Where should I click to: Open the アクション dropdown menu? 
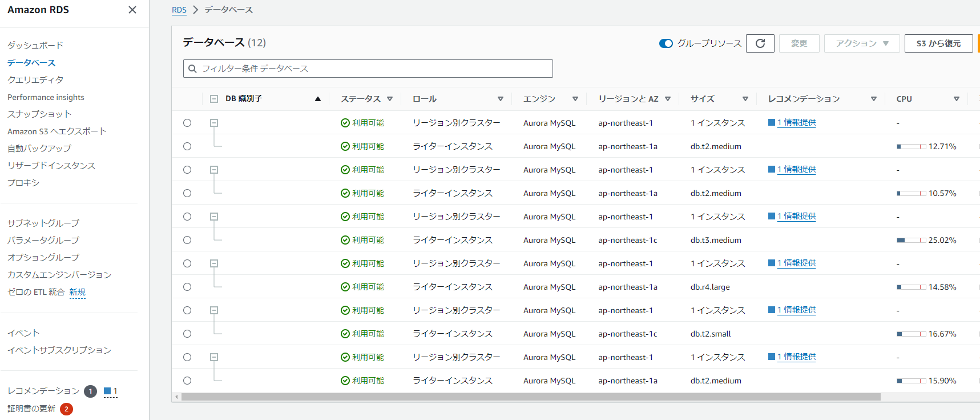coord(862,43)
